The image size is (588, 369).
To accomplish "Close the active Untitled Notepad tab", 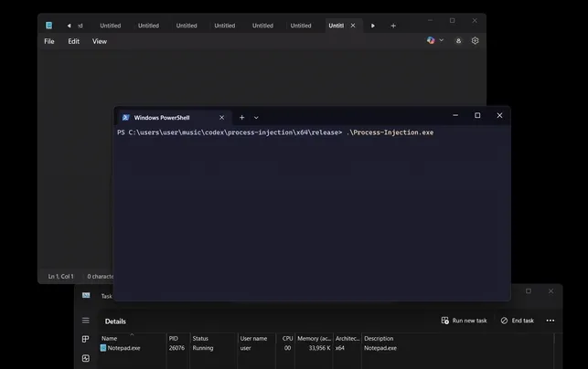I will pos(353,26).
